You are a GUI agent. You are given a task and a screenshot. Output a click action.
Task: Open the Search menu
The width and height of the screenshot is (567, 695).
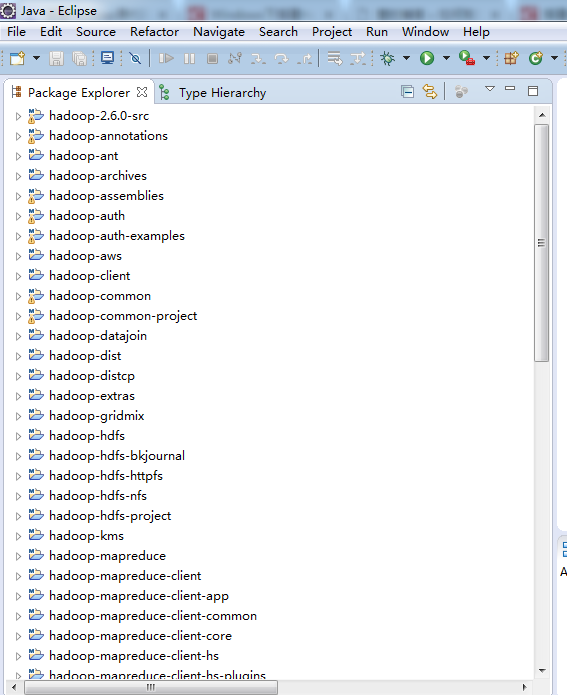coord(278,32)
